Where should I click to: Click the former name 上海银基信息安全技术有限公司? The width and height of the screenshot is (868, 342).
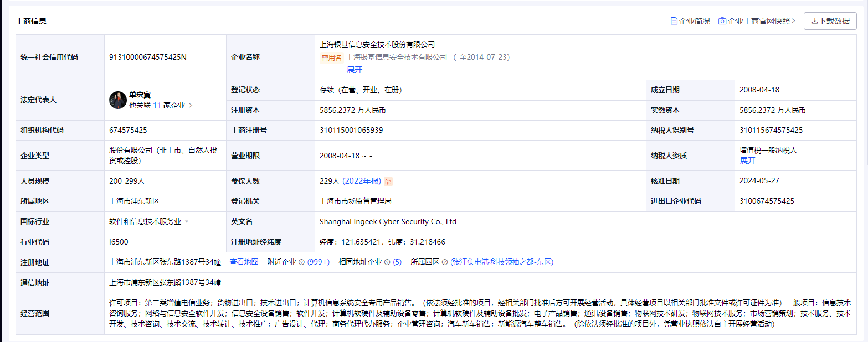(397, 57)
